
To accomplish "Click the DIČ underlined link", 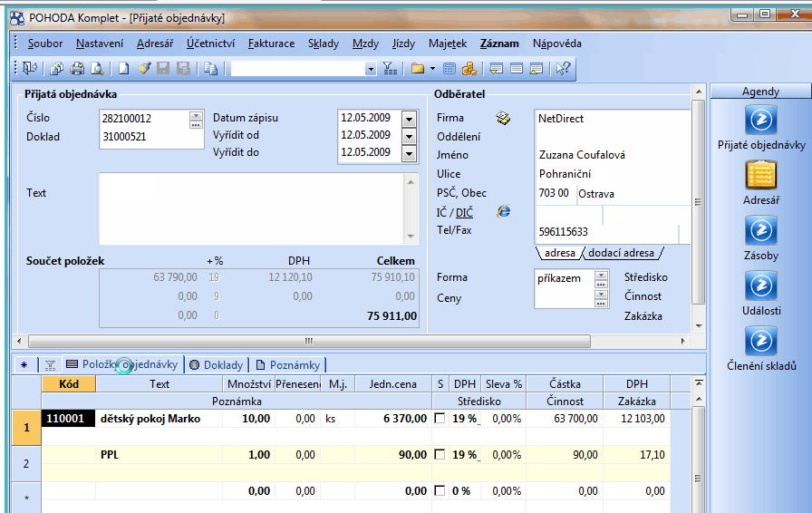I will click(x=464, y=212).
